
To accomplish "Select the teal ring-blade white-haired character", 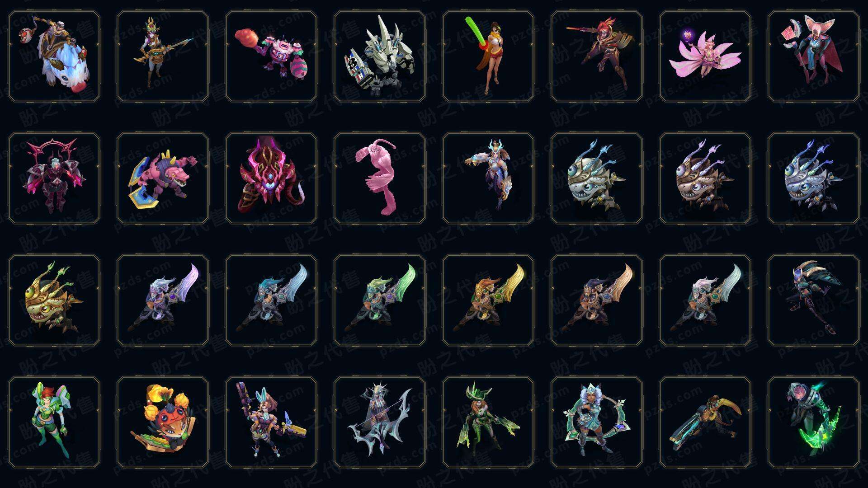I will [597, 422].
